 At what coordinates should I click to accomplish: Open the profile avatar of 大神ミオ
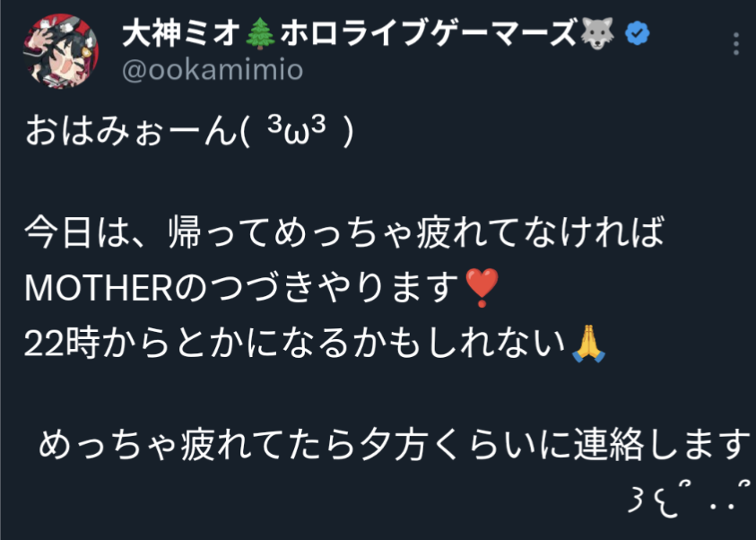coord(61,51)
